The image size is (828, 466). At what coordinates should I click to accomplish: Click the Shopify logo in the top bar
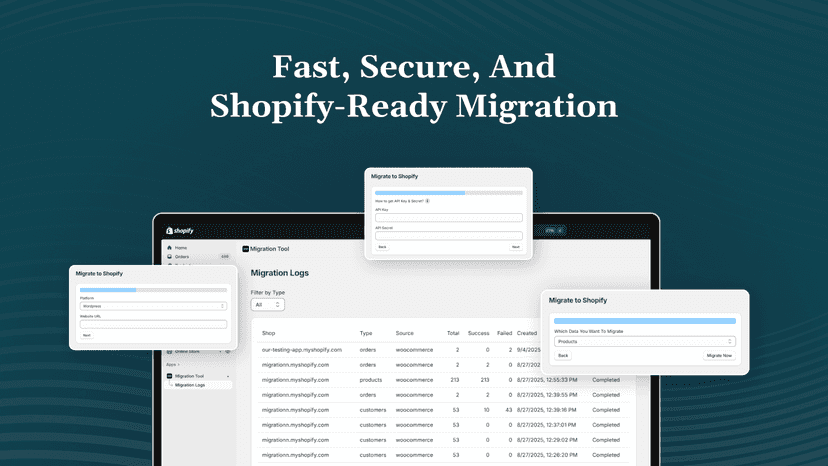coord(180,230)
